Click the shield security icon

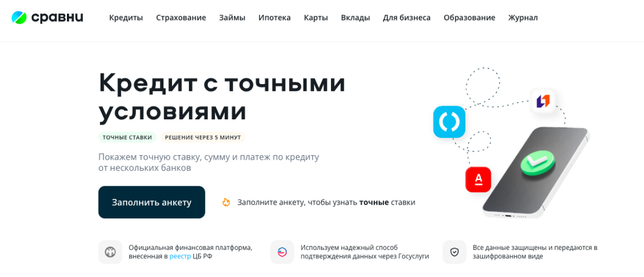[x=454, y=252]
